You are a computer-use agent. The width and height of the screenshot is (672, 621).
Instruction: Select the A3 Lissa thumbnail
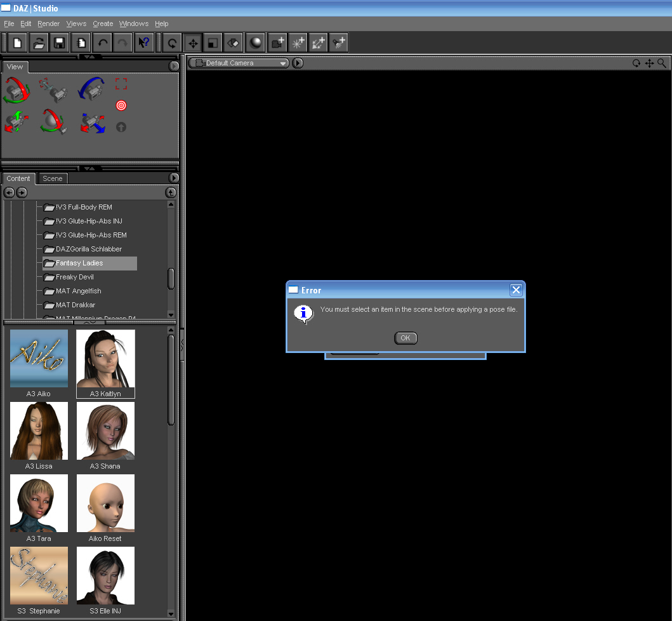[39, 436]
